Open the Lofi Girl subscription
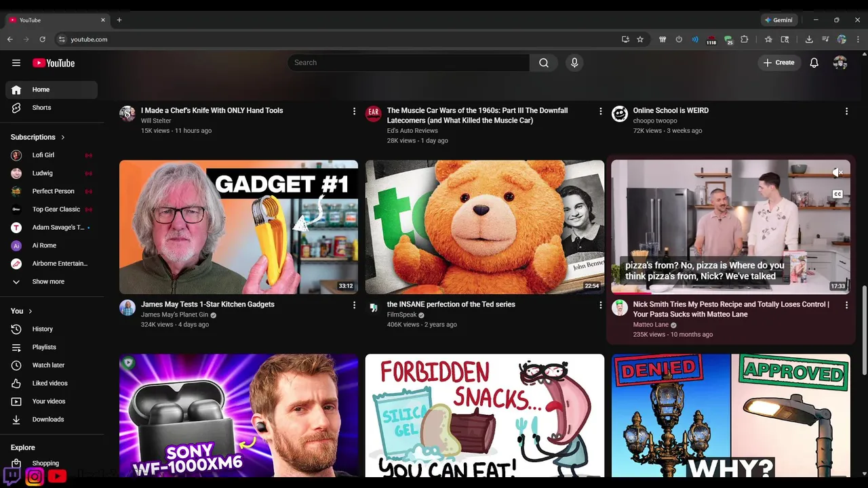868x488 pixels. coord(52,155)
